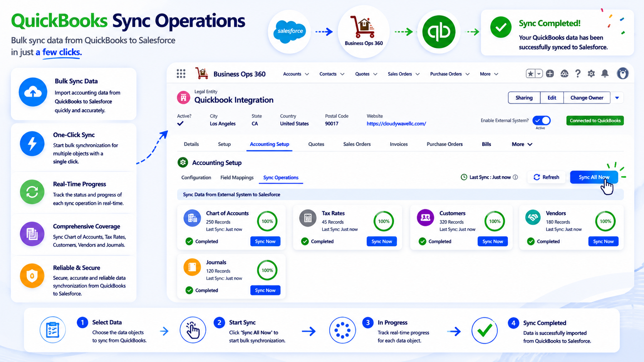
Task: Click Customers Completed checkmark
Action: (423, 241)
